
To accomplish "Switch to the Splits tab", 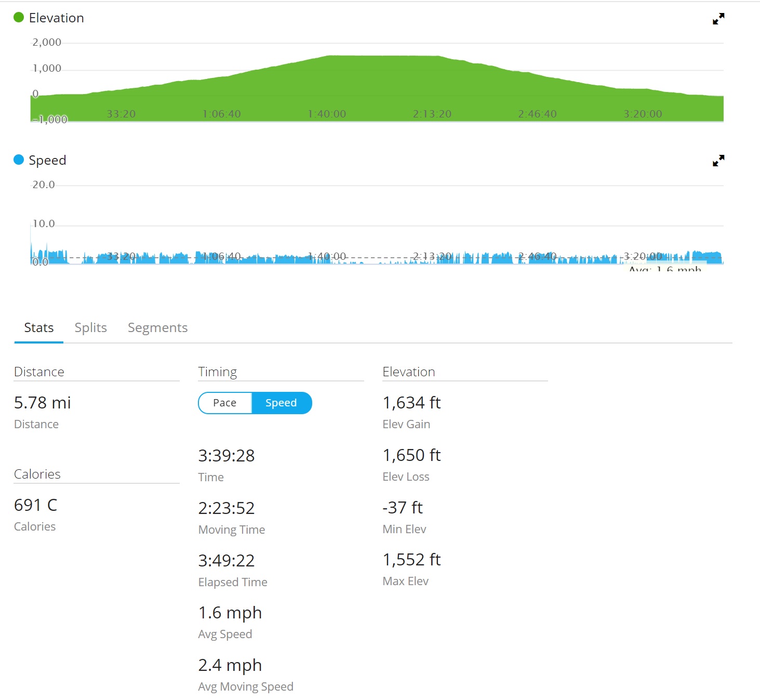I will pos(90,328).
